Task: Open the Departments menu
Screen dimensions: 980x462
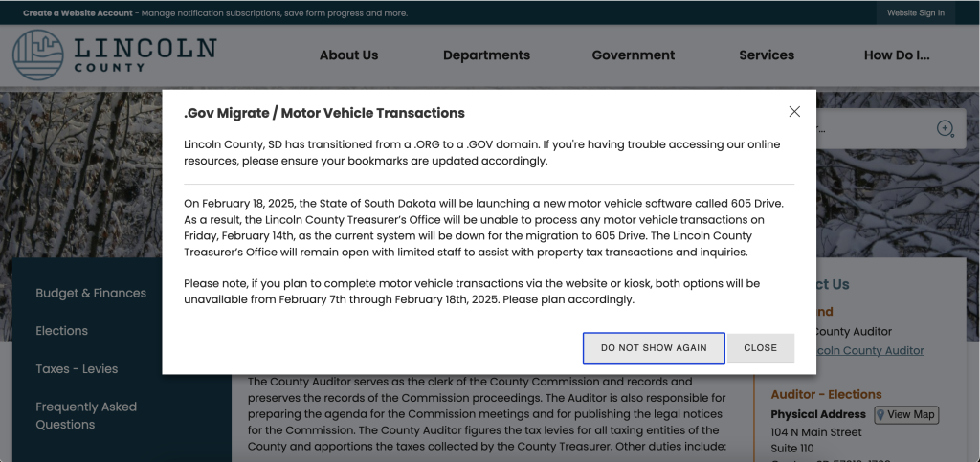Action: pyautogui.click(x=486, y=55)
